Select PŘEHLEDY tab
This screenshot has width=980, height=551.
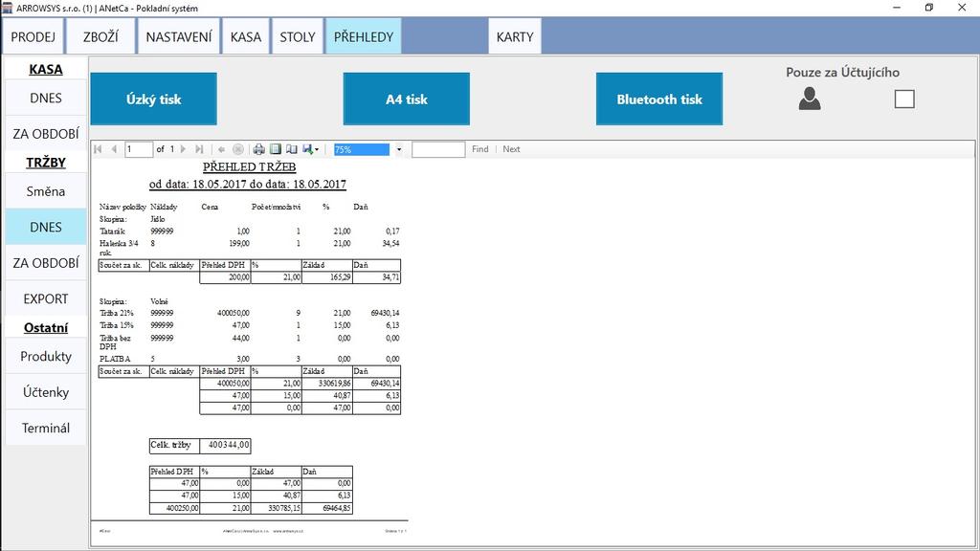[x=363, y=37]
